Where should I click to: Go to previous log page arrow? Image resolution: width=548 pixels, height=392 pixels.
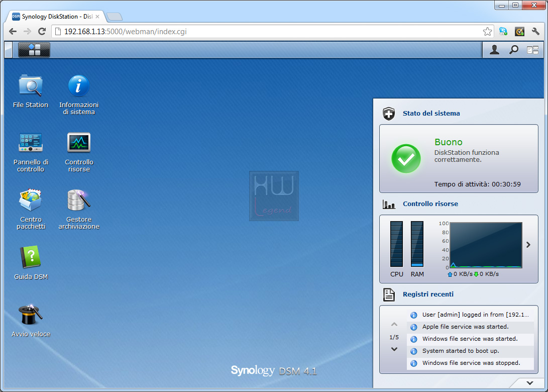(x=394, y=324)
